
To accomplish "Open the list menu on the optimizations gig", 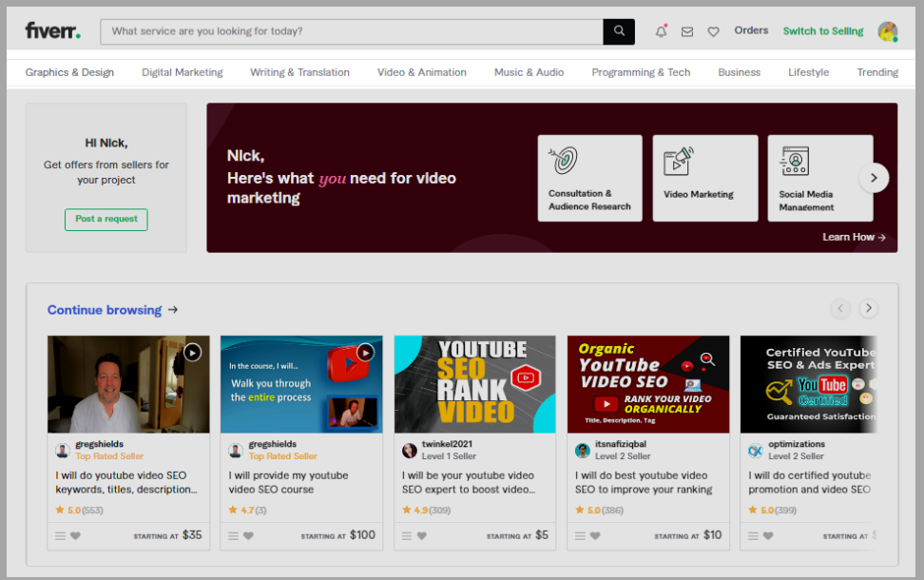I will (753, 536).
